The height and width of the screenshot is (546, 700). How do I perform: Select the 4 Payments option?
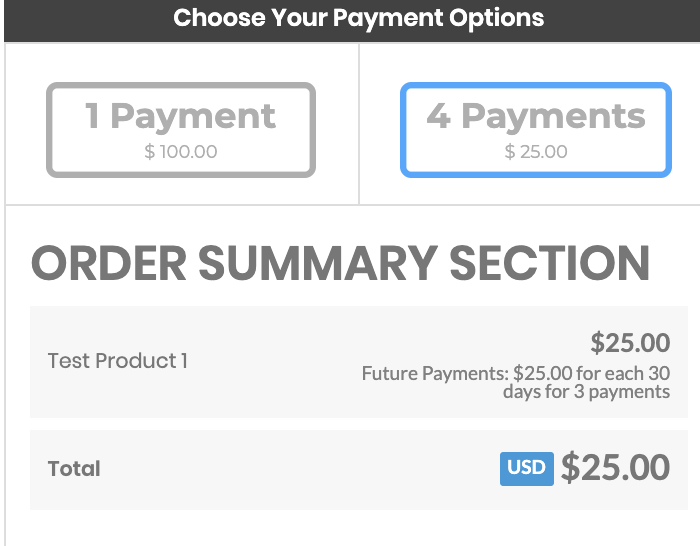pyautogui.click(x=535, y=130)
